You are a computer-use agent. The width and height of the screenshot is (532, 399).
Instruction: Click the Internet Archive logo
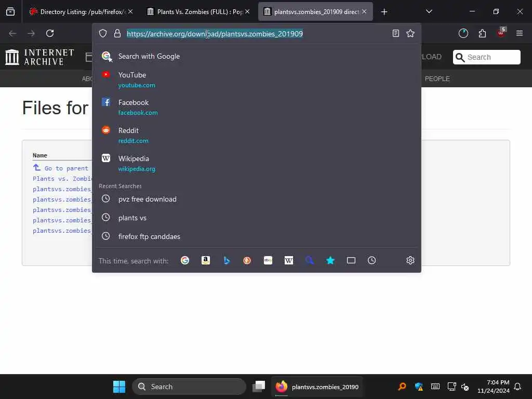(x=39, y=57)
